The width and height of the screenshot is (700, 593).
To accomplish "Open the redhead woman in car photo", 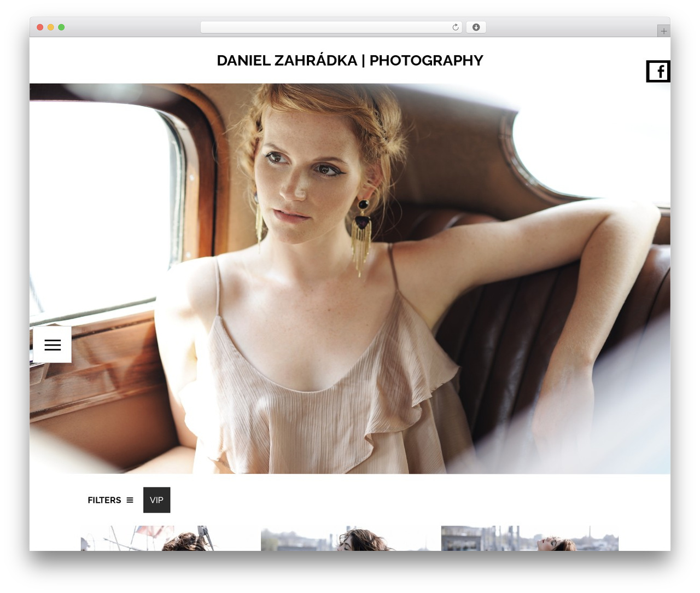I will (350, 278).
